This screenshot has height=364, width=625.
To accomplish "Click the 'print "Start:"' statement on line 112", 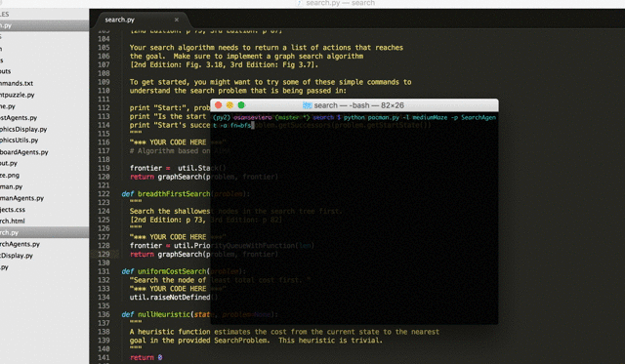I will (170, 107).
